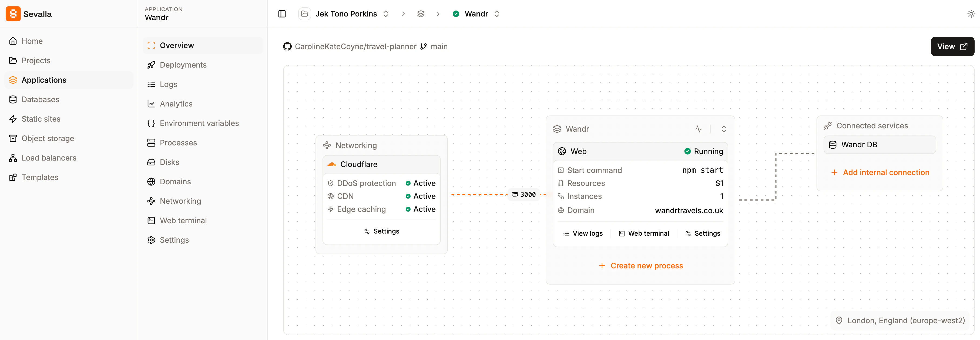Click the GitHub repository icon

click(287, 46)
